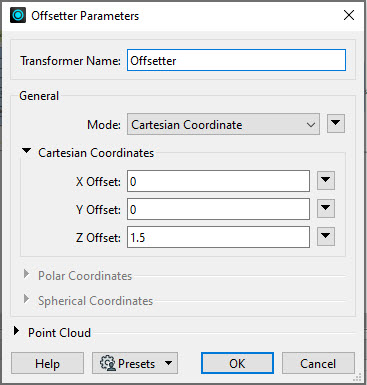The image size is (367, 385).
Task: Focus the Transformer Name text field
Action: 236,60
